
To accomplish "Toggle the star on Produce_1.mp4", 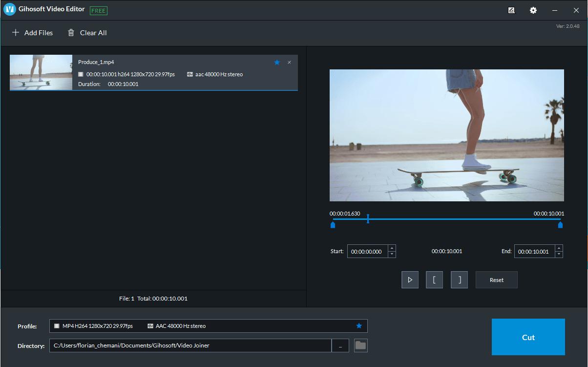I will [x=277, y=63].
